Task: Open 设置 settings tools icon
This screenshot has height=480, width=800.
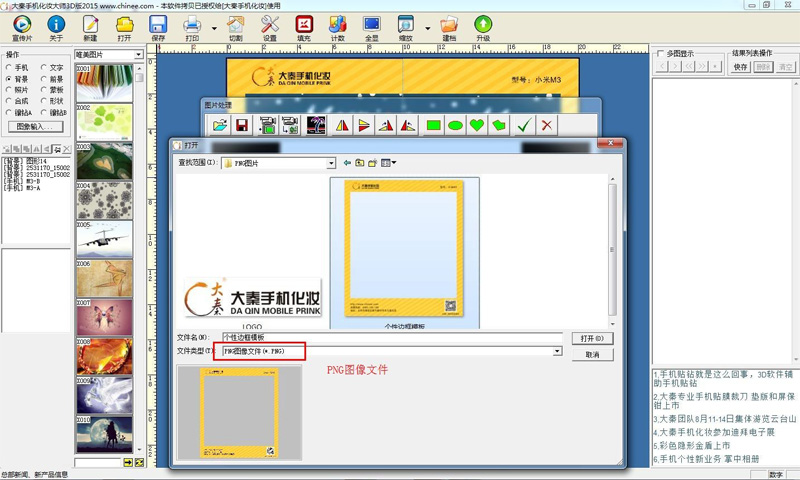Action: click(269, 24)
